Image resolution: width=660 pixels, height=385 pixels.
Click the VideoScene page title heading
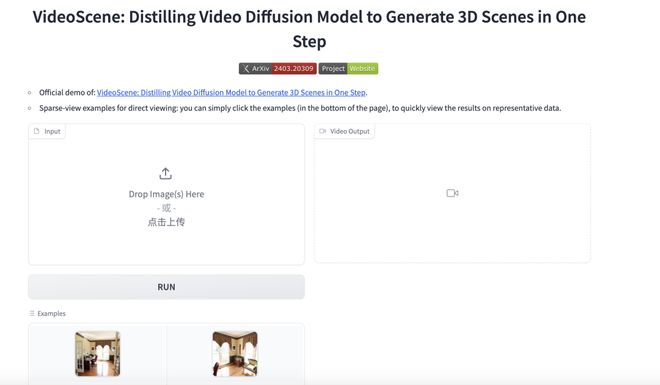coord(309,29)
